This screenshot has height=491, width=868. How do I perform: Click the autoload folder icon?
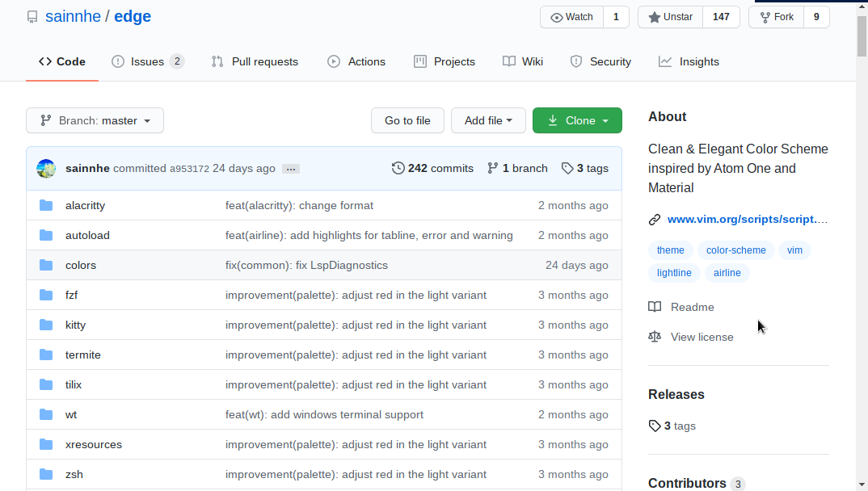[46, 236]
